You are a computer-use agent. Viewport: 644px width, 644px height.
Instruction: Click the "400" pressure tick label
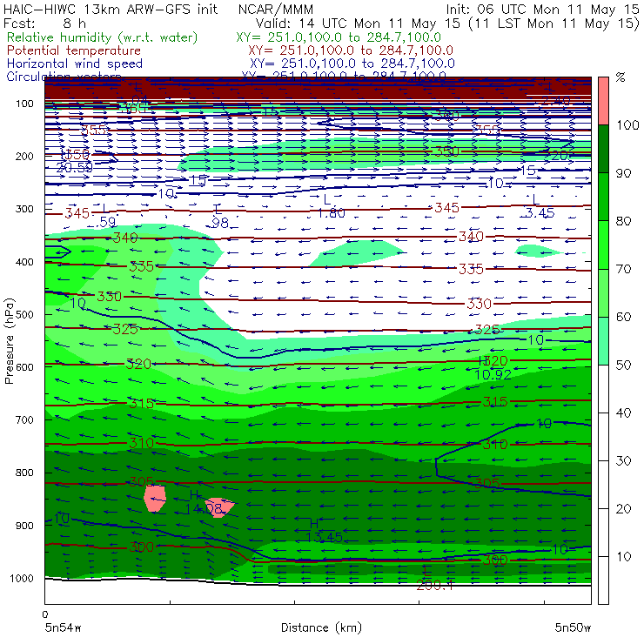[24, 262]
